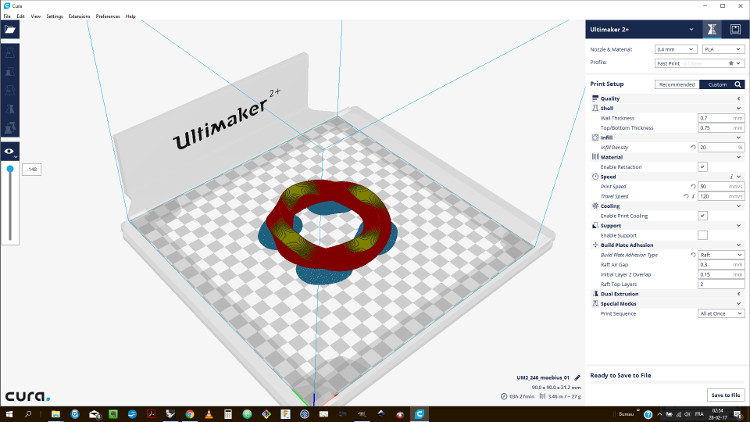Screen dimensions: 750x422
Task: Open the Prepare (print setup) tab icon
Action: point(712,30)
